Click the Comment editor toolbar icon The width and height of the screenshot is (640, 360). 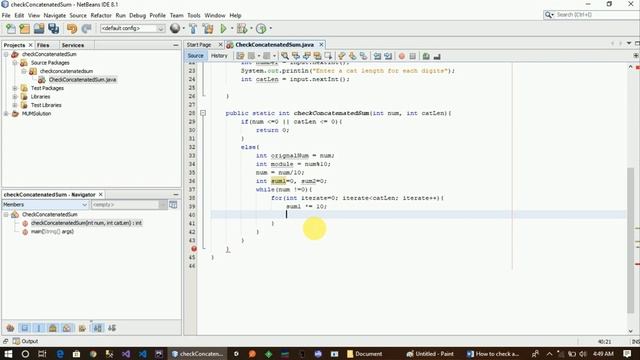(x=426, y=56)
